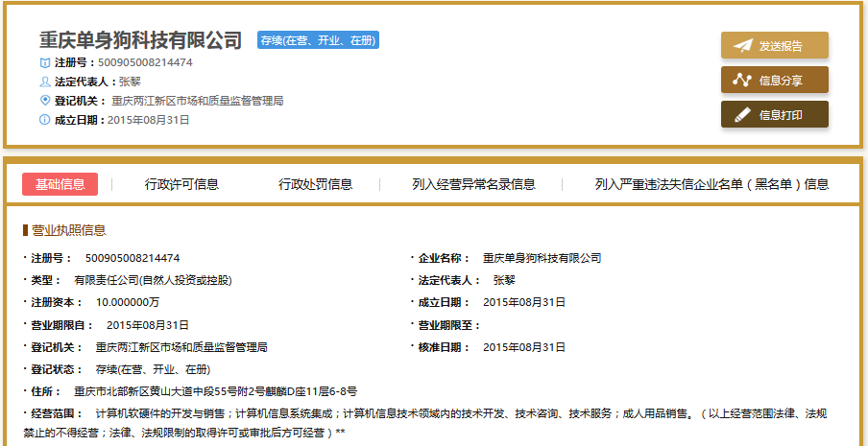Click the 存续(在营、开业、在册) status badge

[318, 40]
